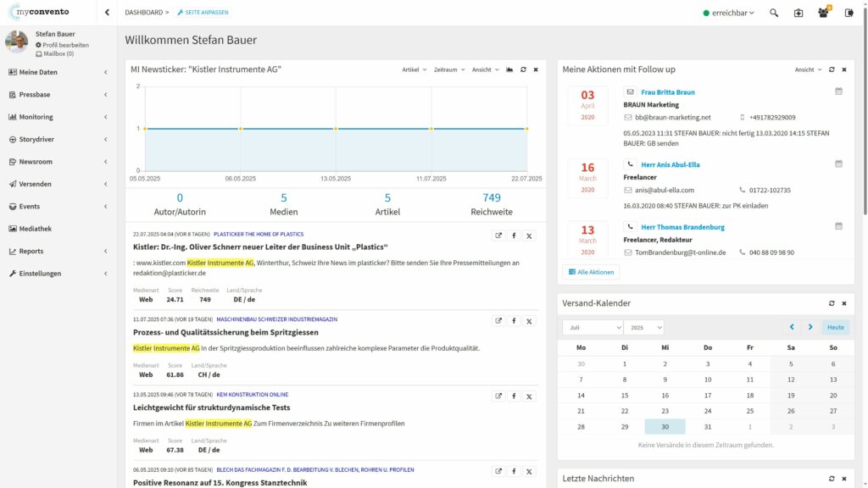Open Kistler Schnerr article in external window

click(x=498, y=236)
